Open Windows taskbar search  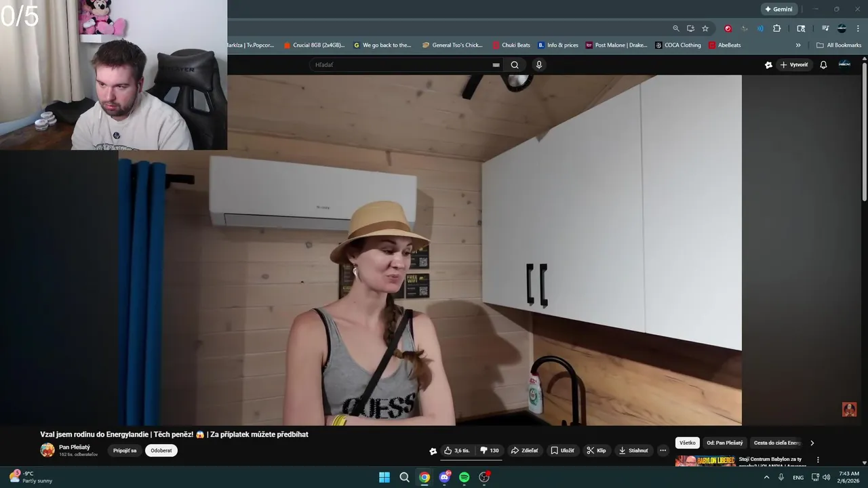pos(404,477)
